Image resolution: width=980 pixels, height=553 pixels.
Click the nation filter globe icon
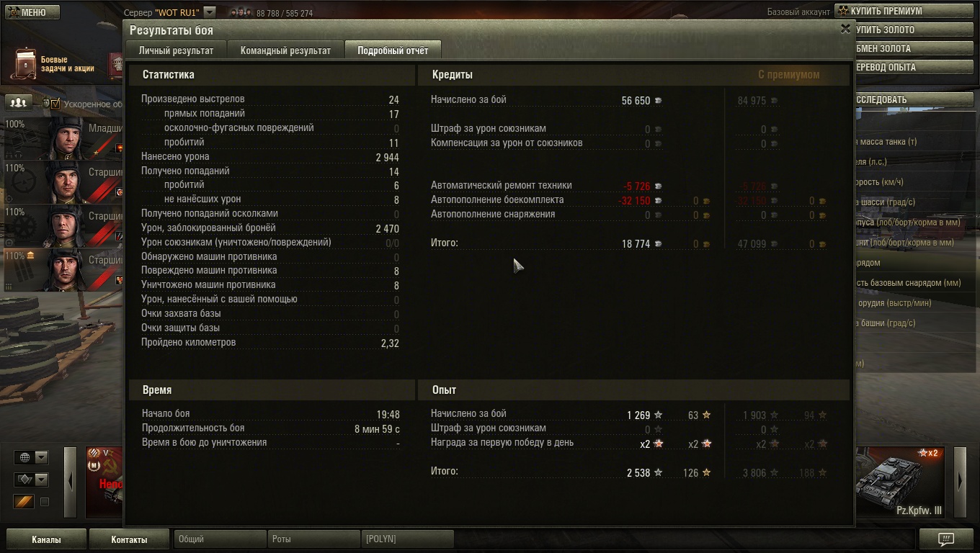[24, 457]
